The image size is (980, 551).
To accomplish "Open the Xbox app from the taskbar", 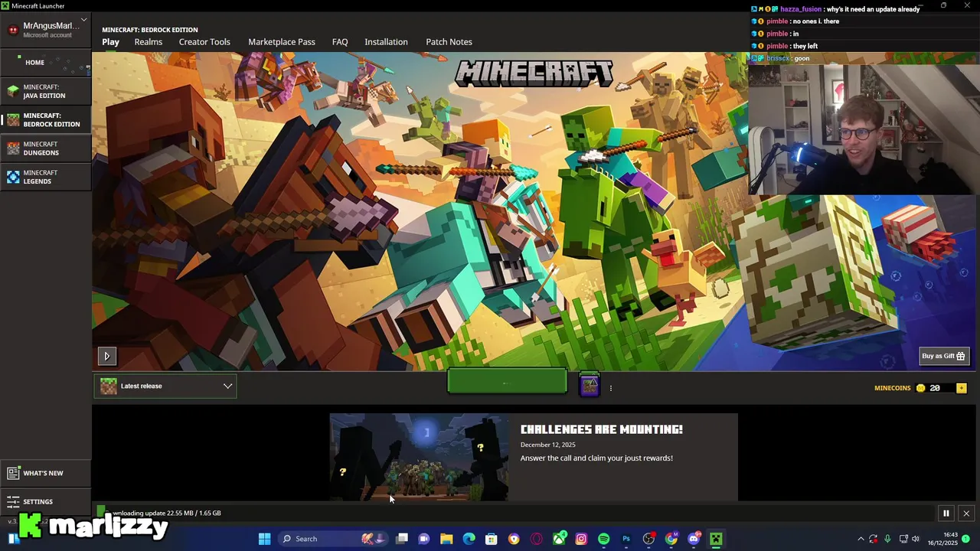I will coord(559,539).
